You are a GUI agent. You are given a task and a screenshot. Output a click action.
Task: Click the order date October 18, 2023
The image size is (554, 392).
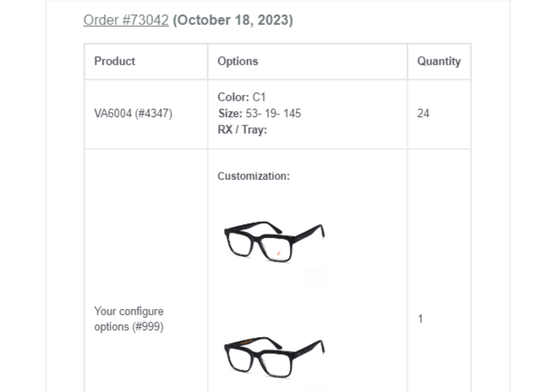tap(233, 20)
